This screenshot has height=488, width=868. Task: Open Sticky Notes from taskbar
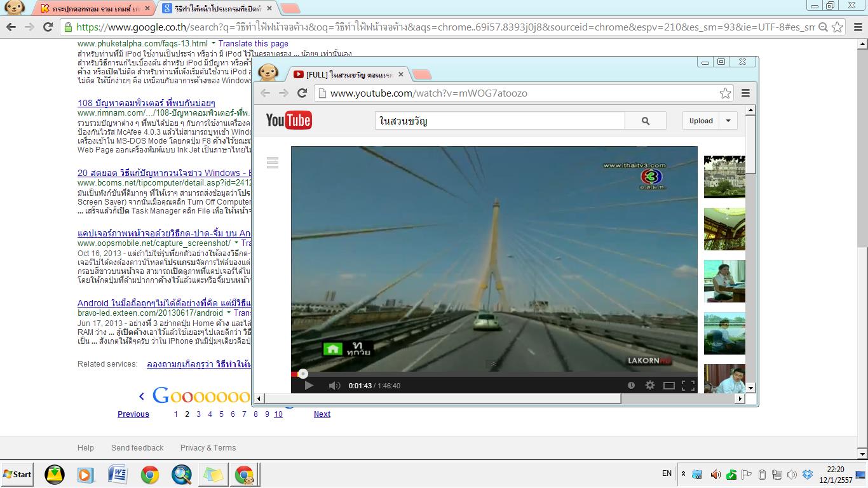click(213, 475)
